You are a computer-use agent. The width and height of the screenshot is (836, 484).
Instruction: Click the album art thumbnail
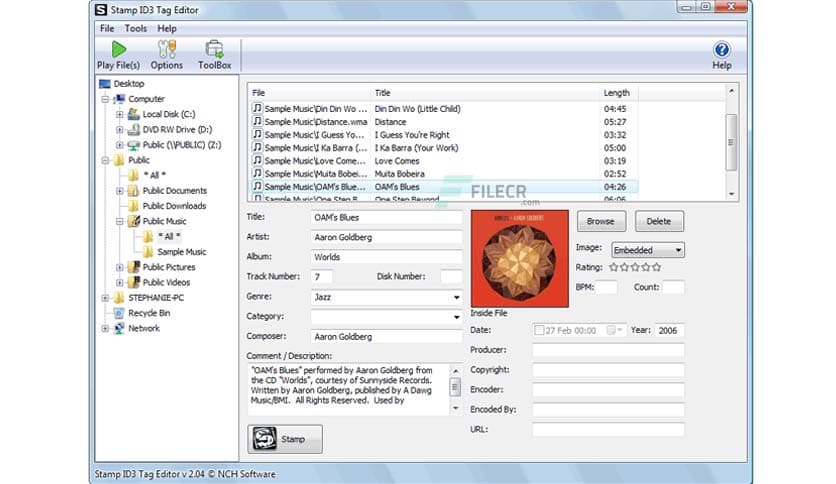pos(520,259)
